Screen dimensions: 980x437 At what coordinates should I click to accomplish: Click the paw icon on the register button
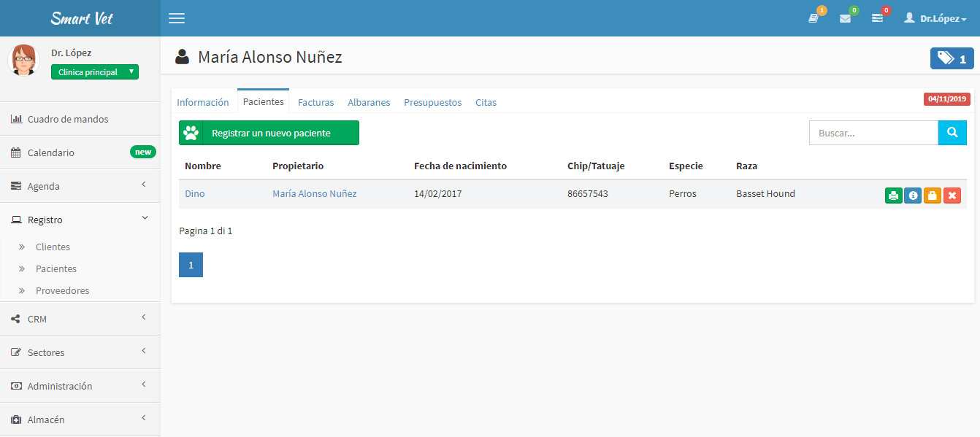click(191, 133)
